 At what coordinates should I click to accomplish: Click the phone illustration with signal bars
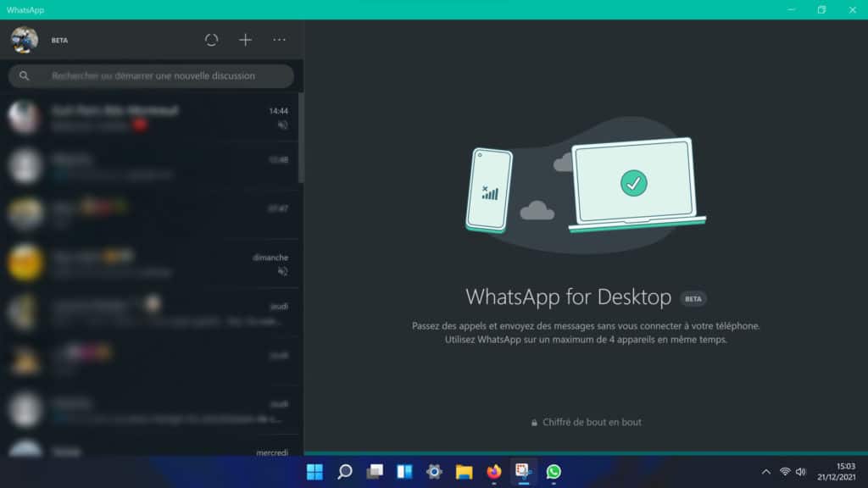click(489, 190)
